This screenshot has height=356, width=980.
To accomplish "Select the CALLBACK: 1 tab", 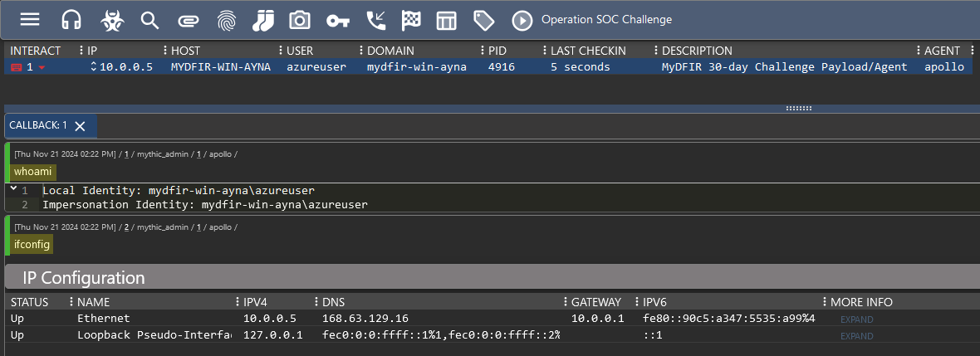I will (x=38, y=125).
